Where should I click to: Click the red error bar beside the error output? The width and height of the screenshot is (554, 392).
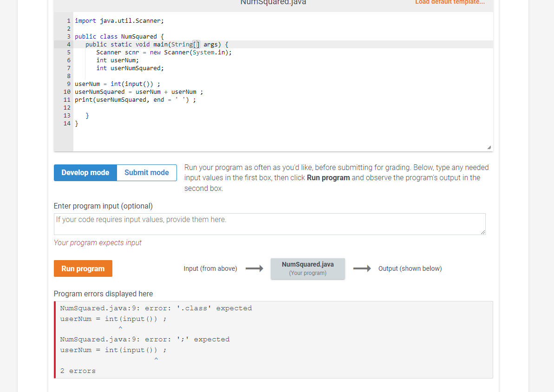coord(55,339)
